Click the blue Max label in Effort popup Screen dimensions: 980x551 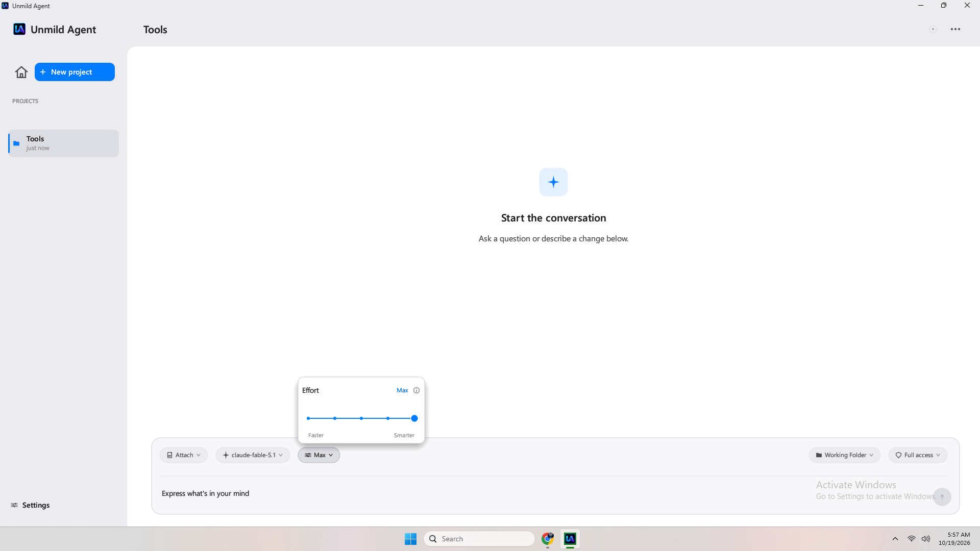[402, 390]
